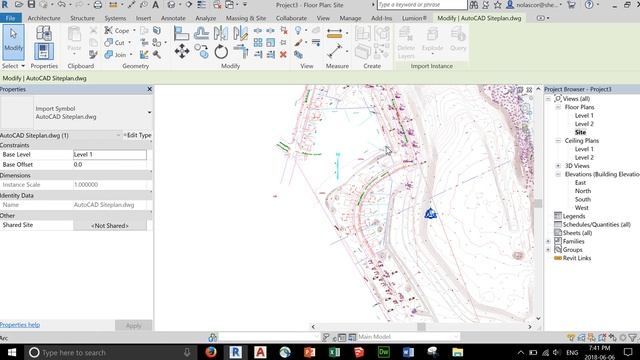Click the selection Filter status icon
640x360 pixels.
pyautogui.click(x=633, y=337)
